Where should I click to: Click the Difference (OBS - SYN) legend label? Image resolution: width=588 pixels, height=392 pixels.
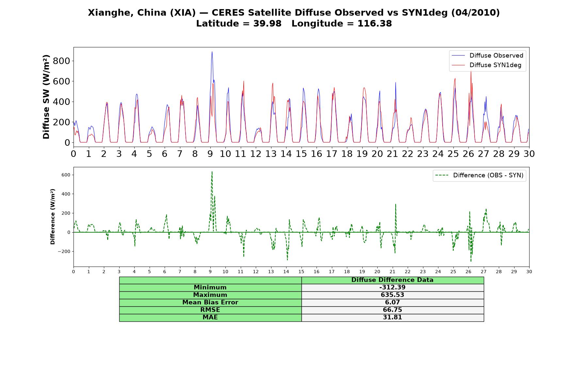click(x=488, y=175)
